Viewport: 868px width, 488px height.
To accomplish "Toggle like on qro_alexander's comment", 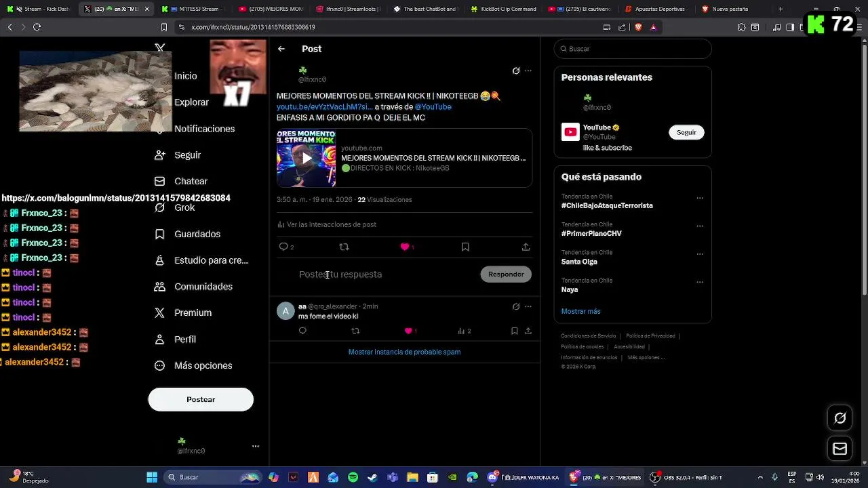I will tap(408, 331).
